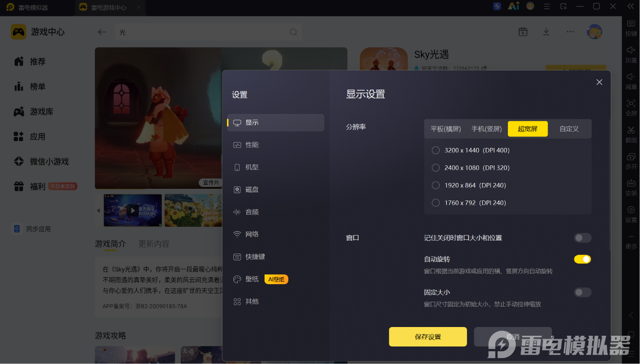Click the AI壁纸 badge
640x364 pixels.
277,279
